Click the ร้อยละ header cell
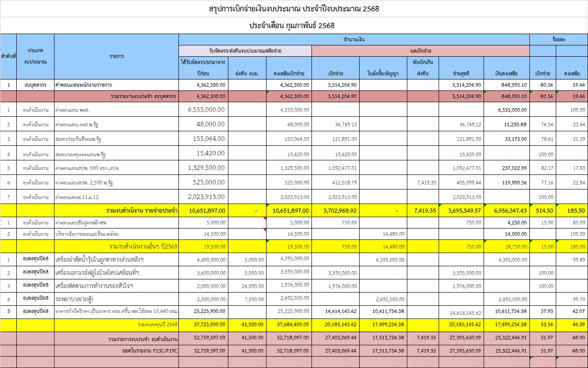 (x=558, y=40)
